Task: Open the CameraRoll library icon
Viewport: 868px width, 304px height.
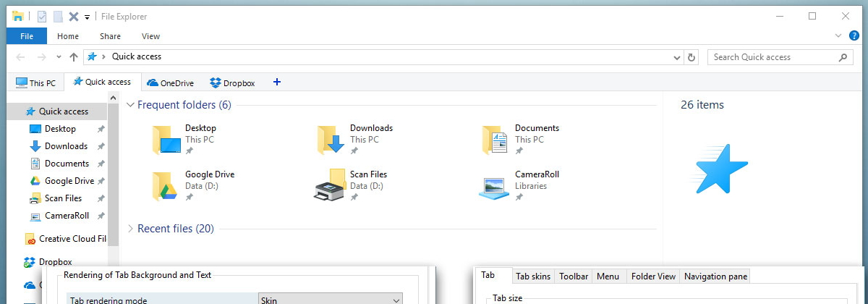Action: tap(495, 187)
